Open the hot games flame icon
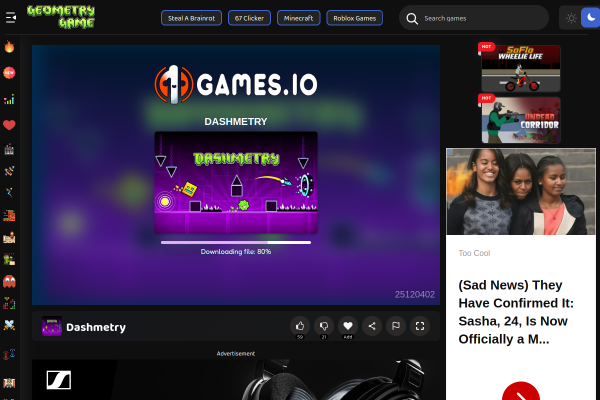Image resolution: width=600 pixels, height=400 pixels. click(9, 47)
